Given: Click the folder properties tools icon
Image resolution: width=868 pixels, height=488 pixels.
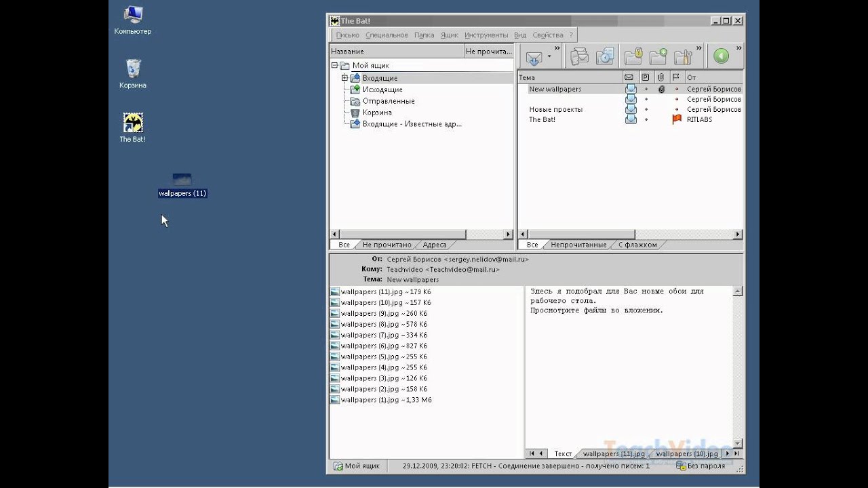Looking at the screenshot, I should (x=682, y=56).
